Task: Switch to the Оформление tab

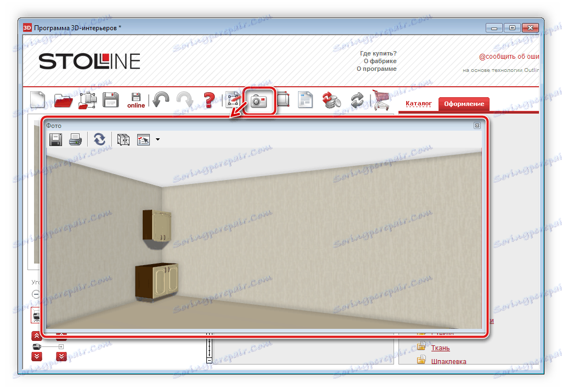Action: [464, 104]
